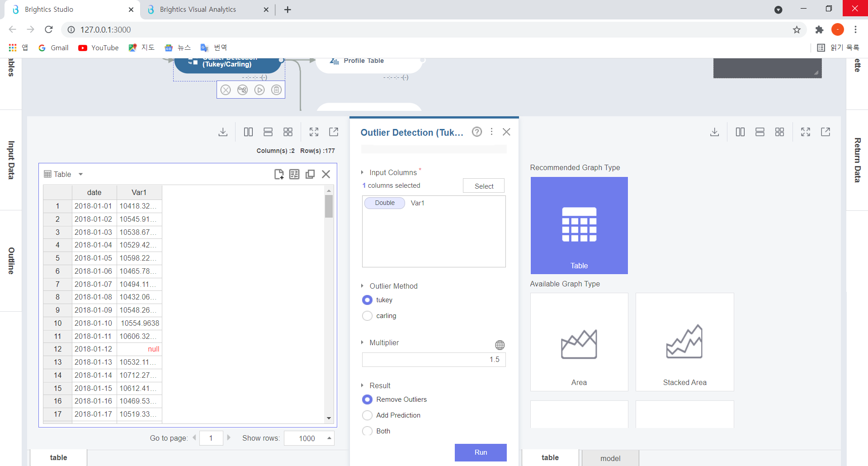
Task: Maximize the input data panel
Action: click(x=314, y=132)
